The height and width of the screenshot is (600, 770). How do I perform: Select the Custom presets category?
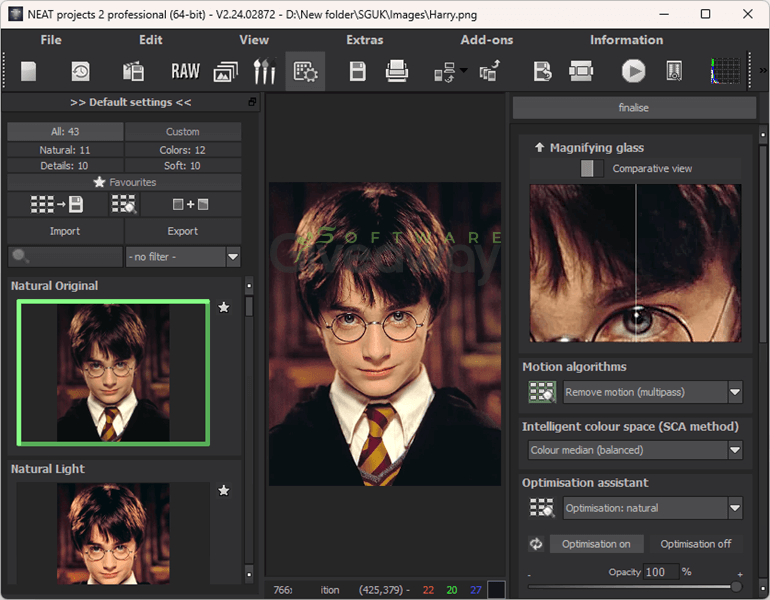(x=183, y=132)
